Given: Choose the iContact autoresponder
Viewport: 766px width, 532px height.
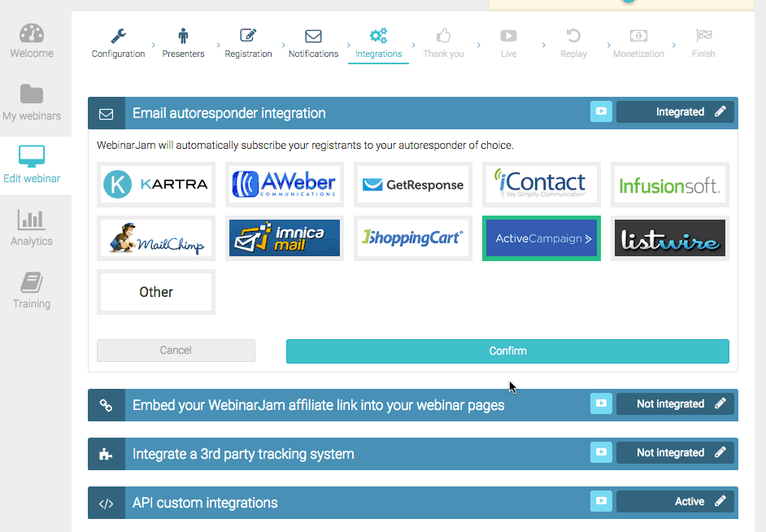Looking at the screenshot, I should (542, 185).
